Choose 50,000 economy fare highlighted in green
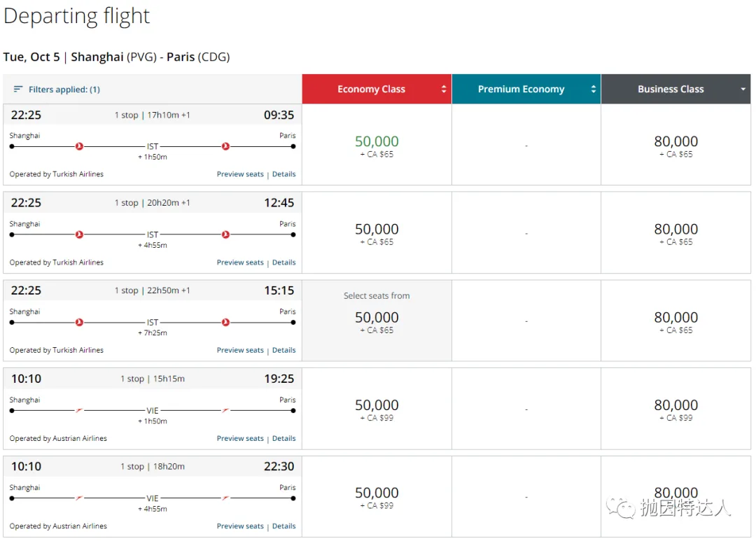Image resolution: width=756 pixels, height=541 pixels. 377,142
